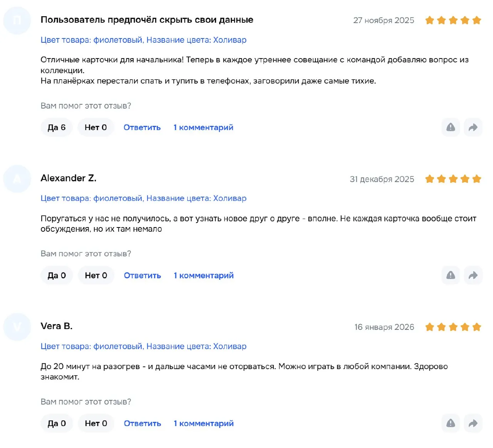This screenshot has height=448, width=493.
Task: Click Alexander Z.'s avatar icon
Action: (x=17, y=179)
